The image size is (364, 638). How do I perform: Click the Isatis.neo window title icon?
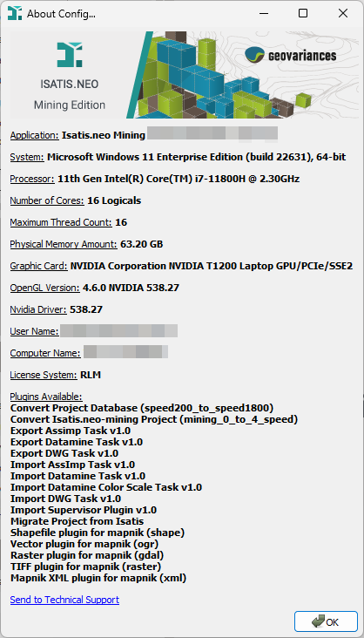click(14, 13)
